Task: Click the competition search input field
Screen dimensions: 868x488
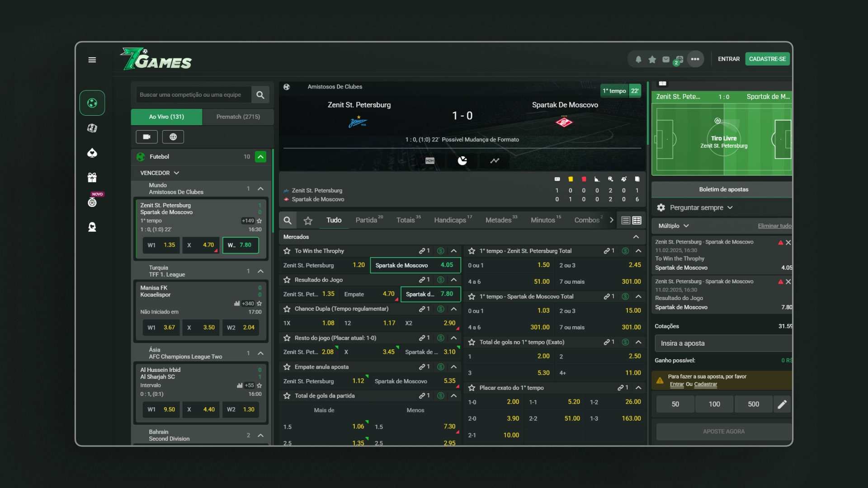Action: (x=193, y=95)
